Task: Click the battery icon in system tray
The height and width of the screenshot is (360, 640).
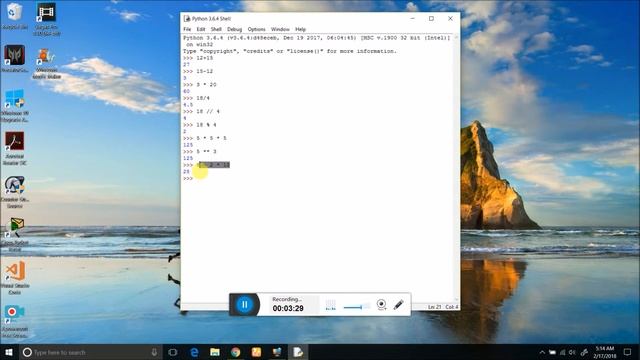Action: click(x=552, y=352)
